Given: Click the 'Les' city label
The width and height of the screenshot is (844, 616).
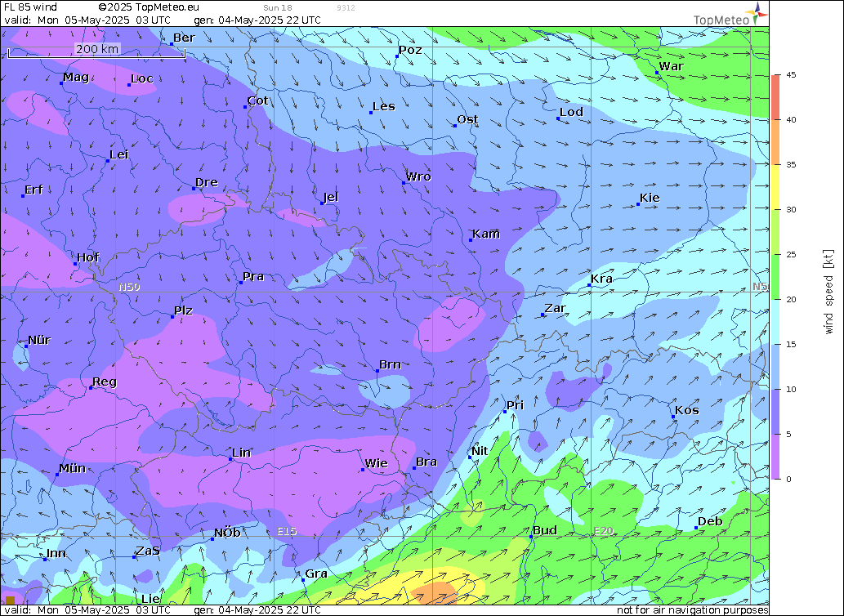Looking at the screenshot, I should coord(384,106).
